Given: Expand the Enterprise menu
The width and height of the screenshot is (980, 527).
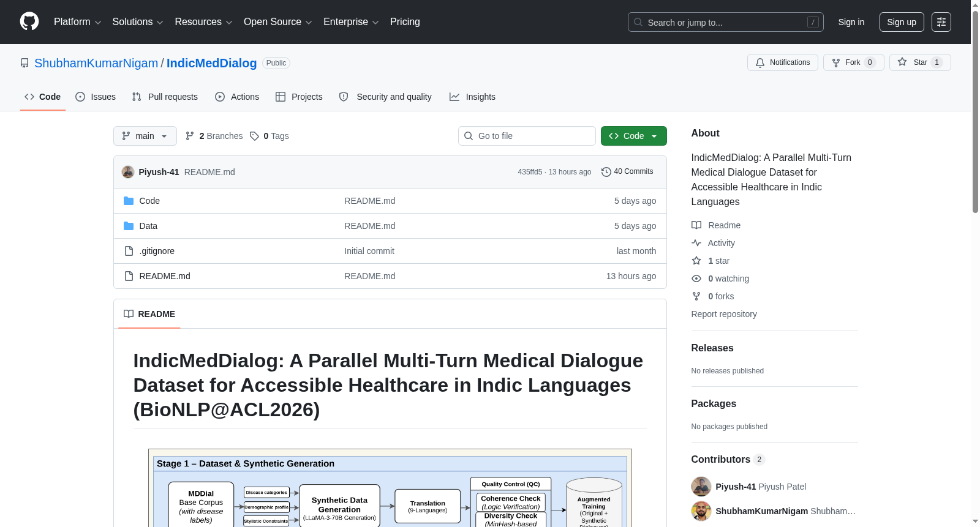Looking at the screenshot, I should pyautogui.click(x=351, y=22).
